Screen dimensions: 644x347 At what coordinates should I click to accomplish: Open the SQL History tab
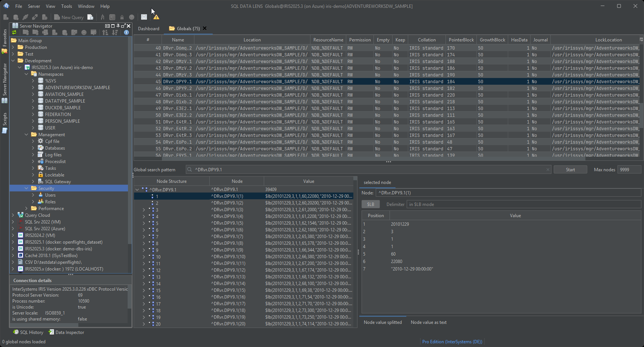[28, 332]
